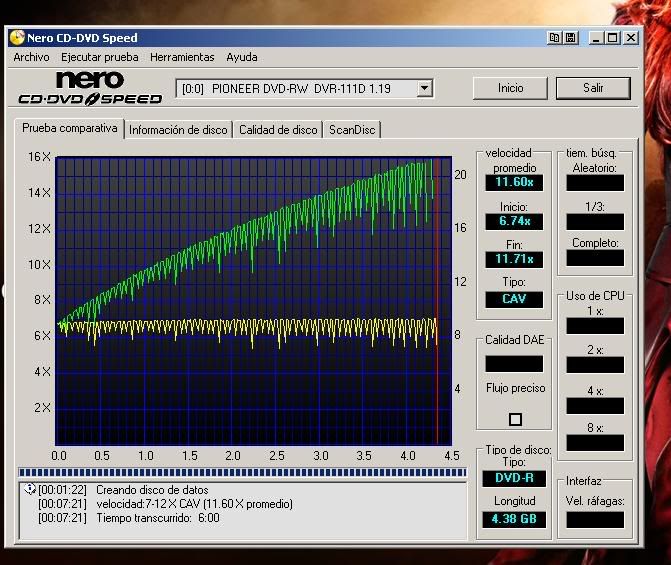The image size is (671, 565).
Task: Toggle the Flujo preciso checkbox
Action: tap(515, 419)
